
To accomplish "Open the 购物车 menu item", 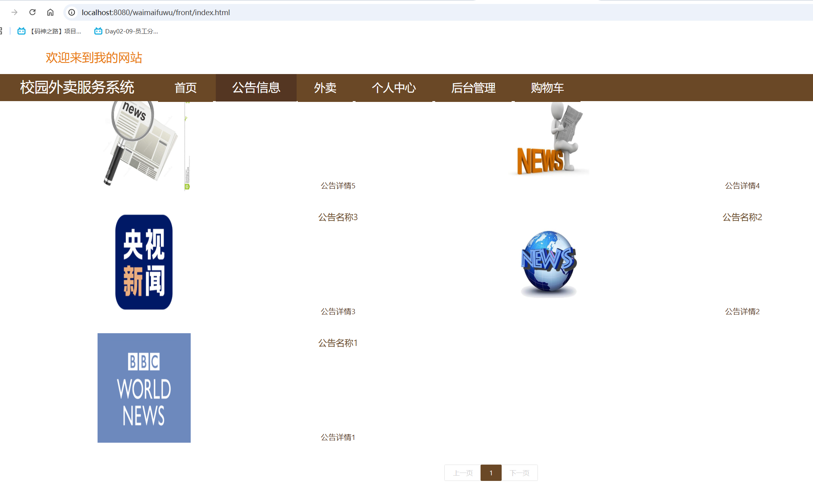I will coord(547,88).
